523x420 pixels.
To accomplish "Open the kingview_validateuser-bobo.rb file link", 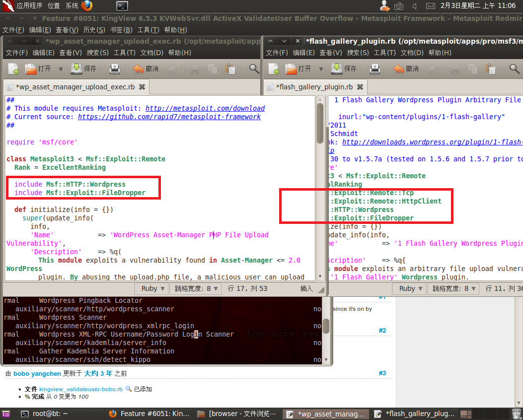I will (80, 389).
